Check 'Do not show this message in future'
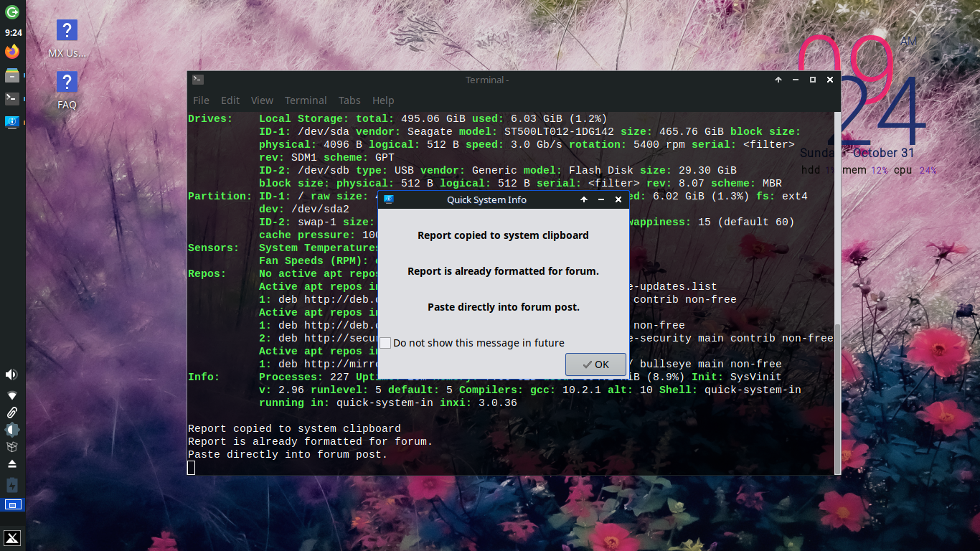This screenshot has height=551, width=980. coord(386,343)
